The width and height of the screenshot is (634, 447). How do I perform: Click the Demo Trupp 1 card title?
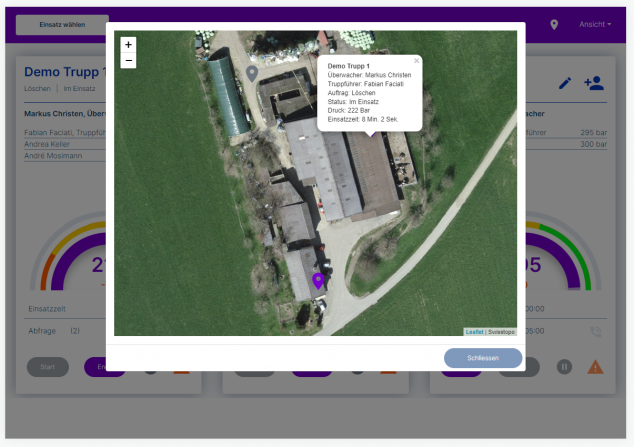point(65,72)
